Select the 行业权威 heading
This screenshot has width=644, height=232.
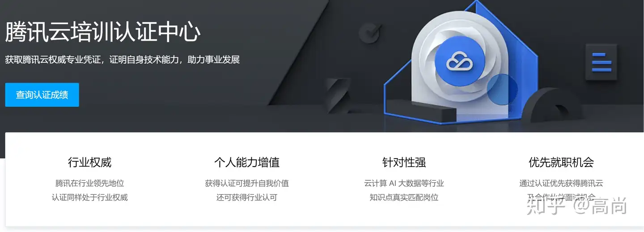tap(89, 162)
